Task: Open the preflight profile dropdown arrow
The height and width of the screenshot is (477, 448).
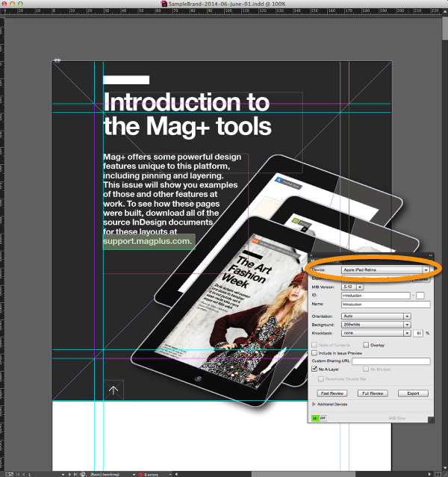Action: [134, 474]
